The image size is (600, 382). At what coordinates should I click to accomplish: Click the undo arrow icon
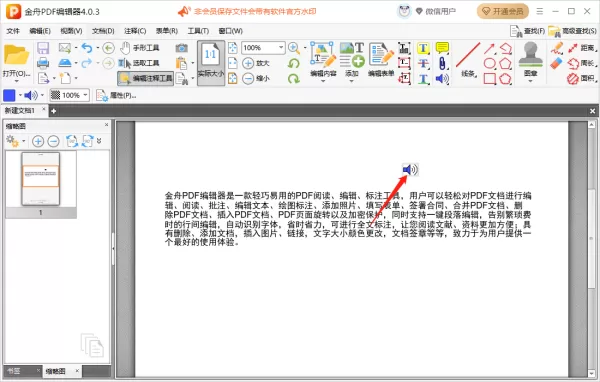click(x=87, y=48)
